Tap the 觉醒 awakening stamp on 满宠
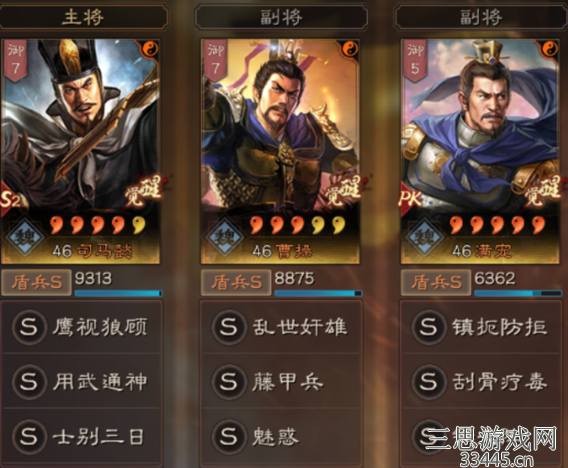This screenshot has width=568, height=468. (543, 191)
